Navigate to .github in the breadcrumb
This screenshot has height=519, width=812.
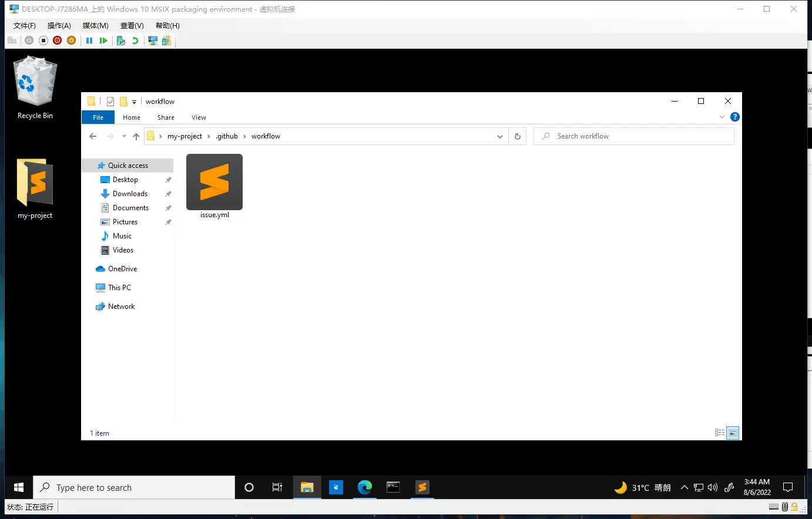(x=227, y=136)
